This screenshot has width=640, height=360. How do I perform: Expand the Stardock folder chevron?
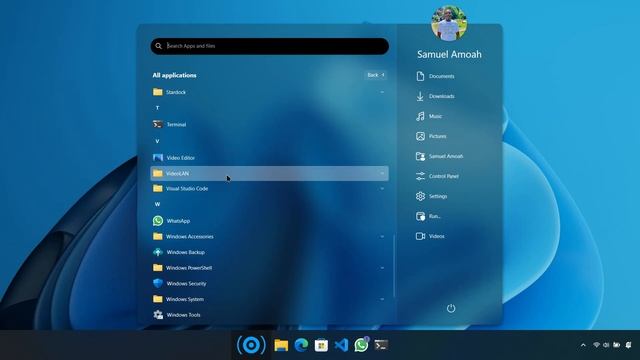pos(382,92)
